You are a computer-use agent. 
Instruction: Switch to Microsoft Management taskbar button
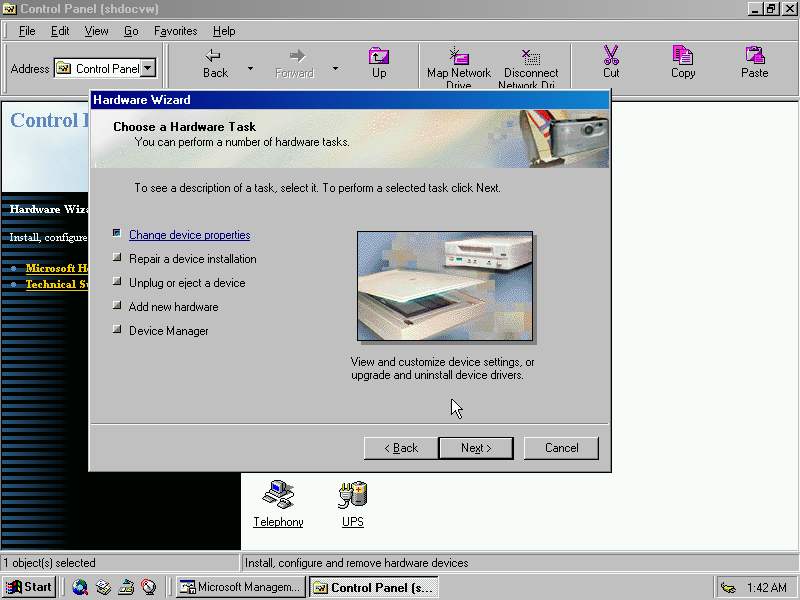tap(240, 587)
